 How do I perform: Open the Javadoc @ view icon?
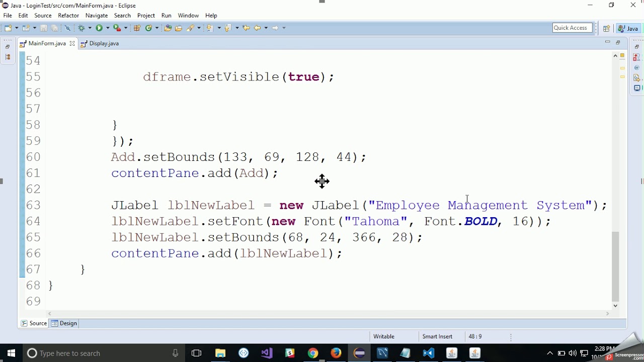coord(637,67)
